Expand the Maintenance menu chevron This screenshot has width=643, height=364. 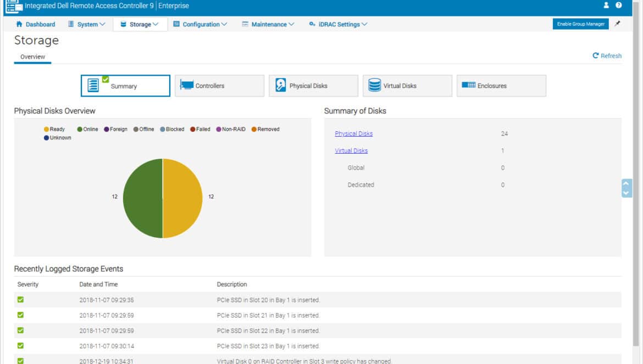(292, 24)
